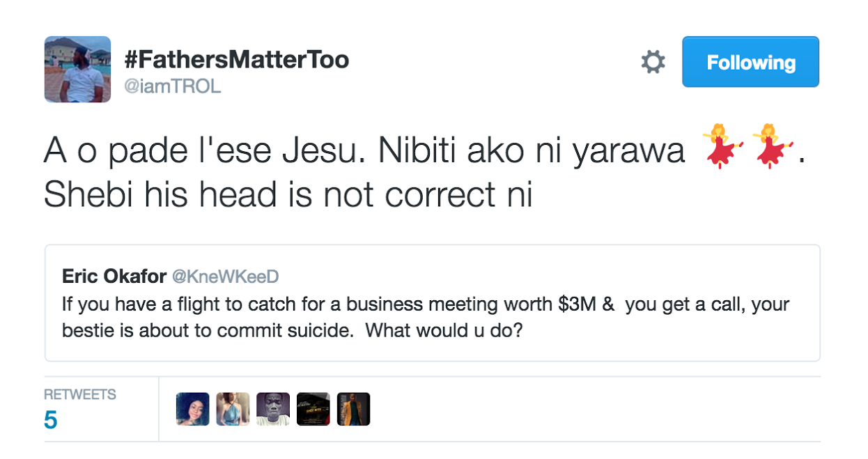Click the #FathersMatterToo display name
This screenshot has width=868, height=459.
click(x=236, y=61)
